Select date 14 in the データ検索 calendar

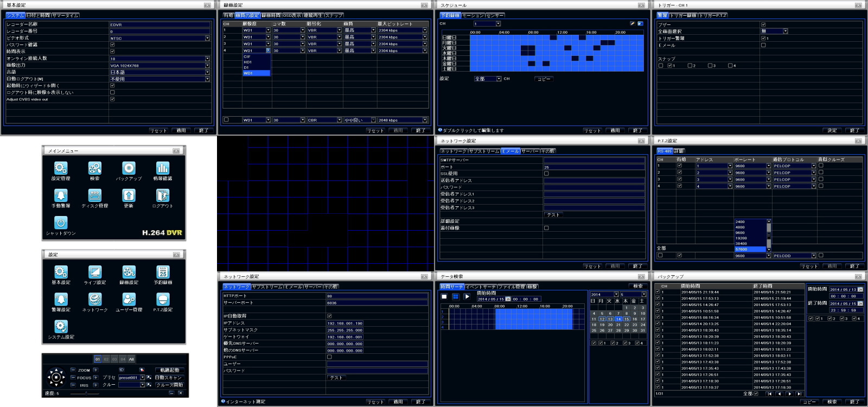tap(618, 319)
